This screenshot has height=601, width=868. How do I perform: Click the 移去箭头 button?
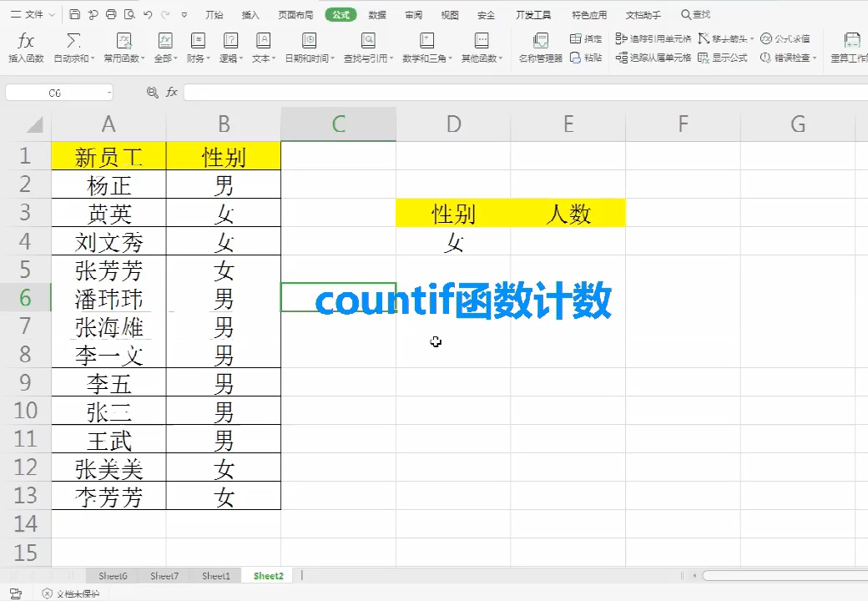tap(726, 38)
